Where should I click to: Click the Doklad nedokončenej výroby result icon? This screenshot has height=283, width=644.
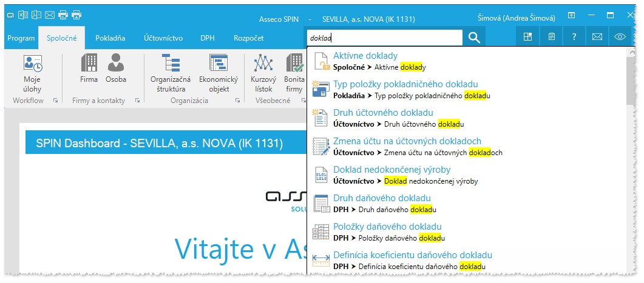click(x=322, y=175)
